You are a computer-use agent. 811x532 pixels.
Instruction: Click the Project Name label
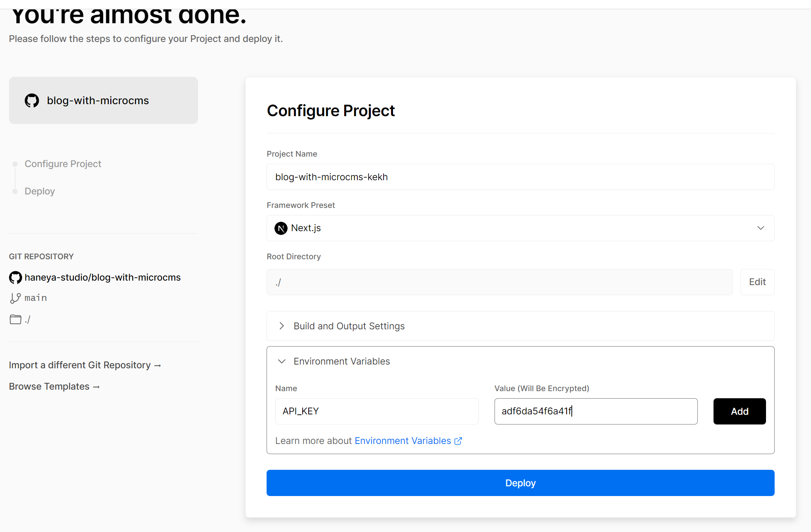[292, 154]
